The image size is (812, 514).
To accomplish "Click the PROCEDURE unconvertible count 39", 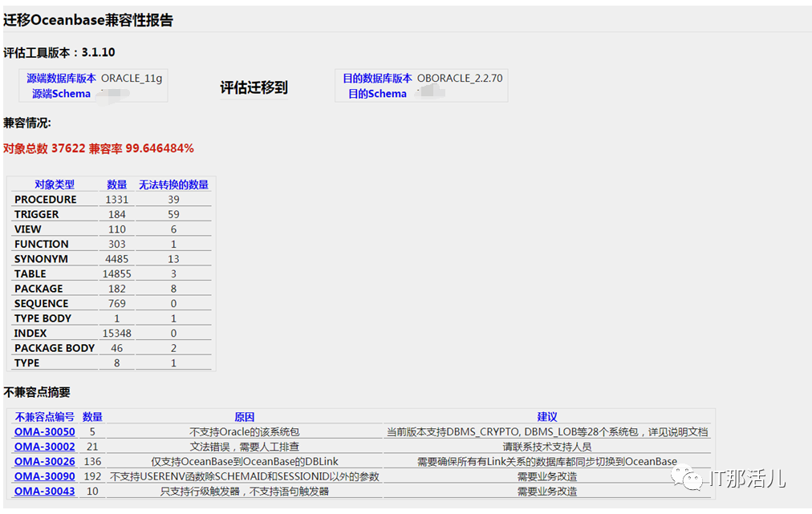I will coord(173,200).
